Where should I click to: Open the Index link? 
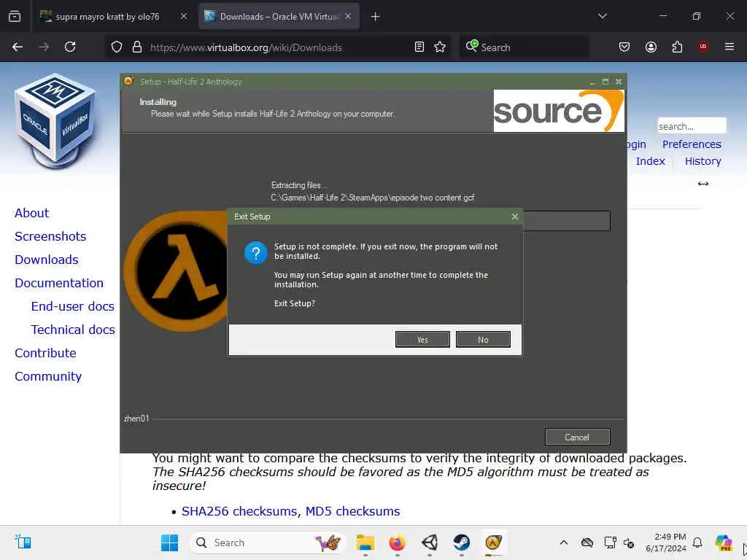(650, 161)
